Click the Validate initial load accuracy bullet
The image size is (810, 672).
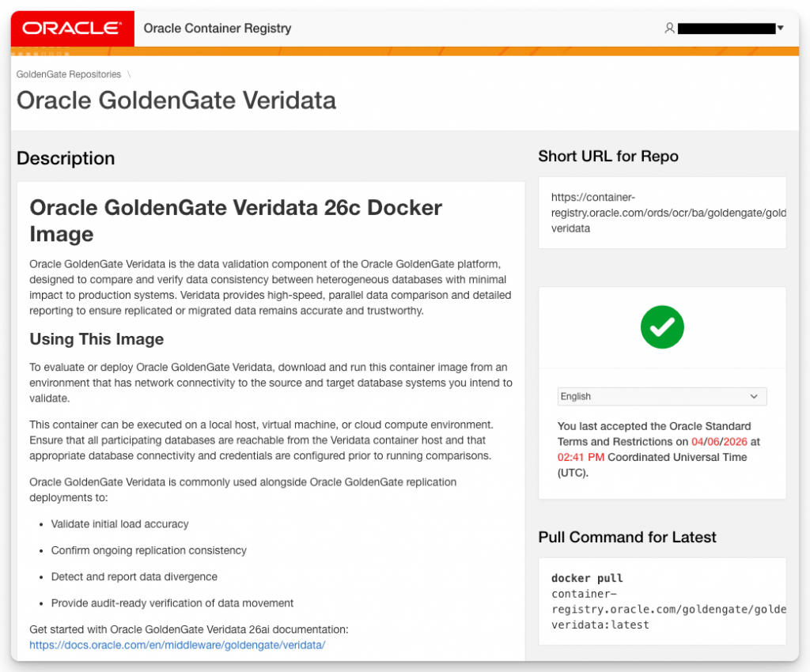(120, 524)
